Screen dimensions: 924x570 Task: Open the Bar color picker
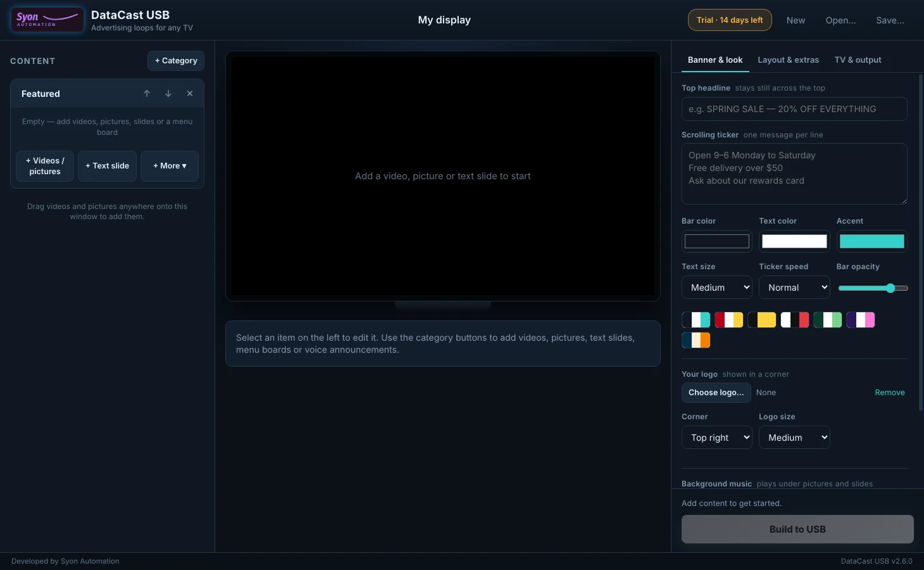717,241
